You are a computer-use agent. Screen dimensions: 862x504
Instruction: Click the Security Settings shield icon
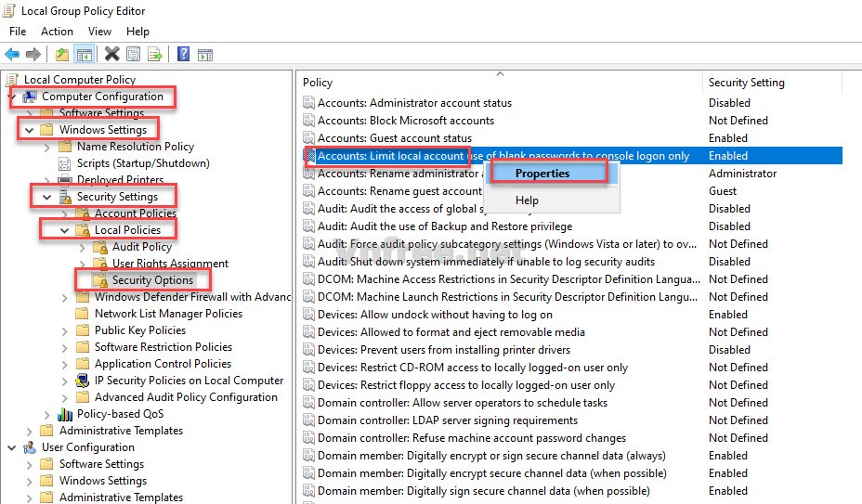(x=65, y=197)
